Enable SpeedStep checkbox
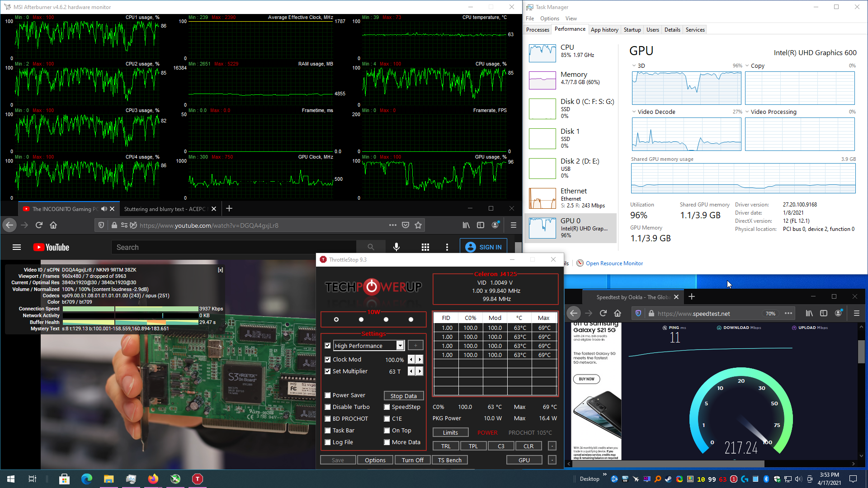The height and width of the screenshot is (488, 868). pos(387,407)
